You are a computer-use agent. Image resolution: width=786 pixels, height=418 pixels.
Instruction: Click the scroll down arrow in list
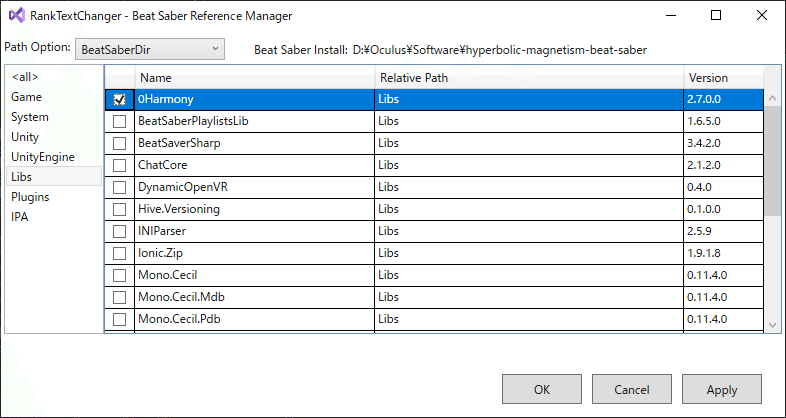click(772, 324)
